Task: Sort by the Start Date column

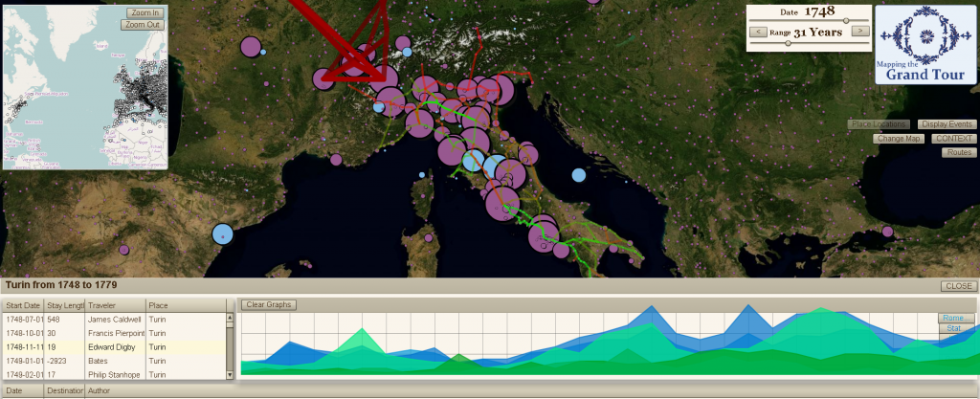Action: 23,305
